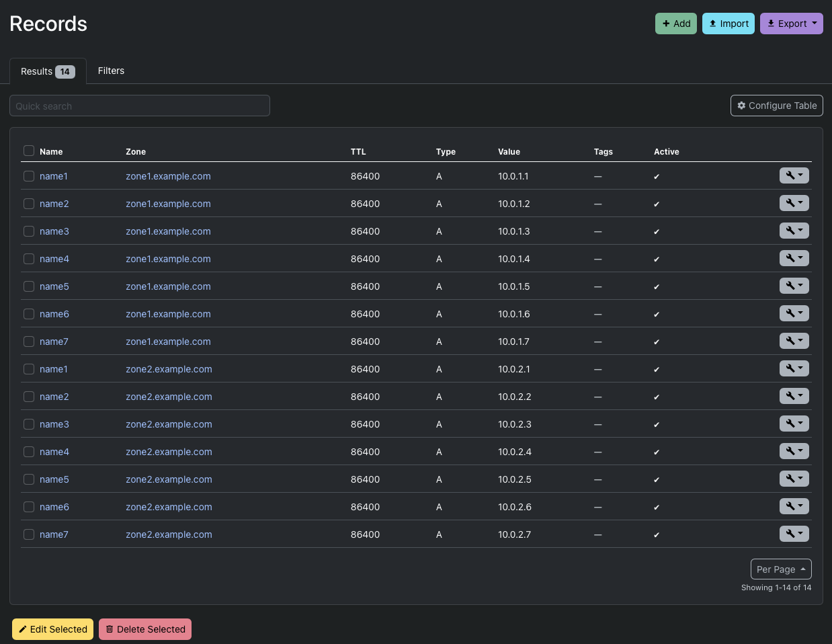The width and height of the screenshot is (832, 644).
Task: Focus the Quick search field
Action: [139, 106]
